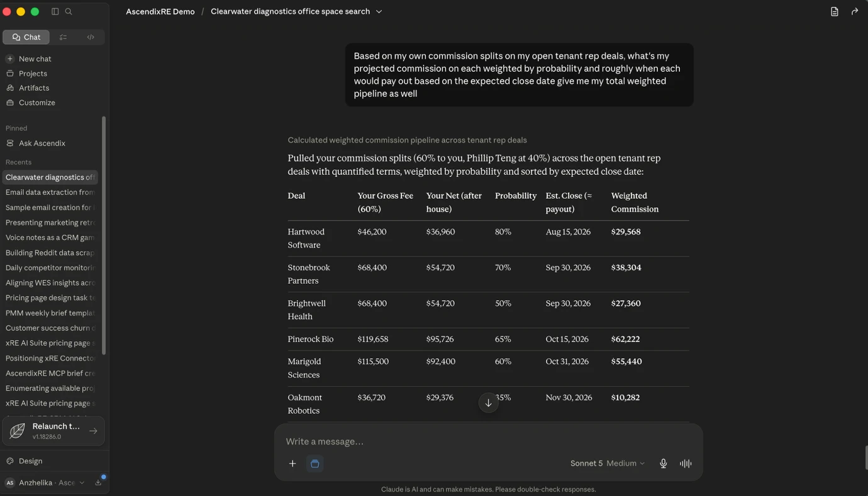
Task: Click Oakmont Robotics net $29,376
Action: point(440,398)
